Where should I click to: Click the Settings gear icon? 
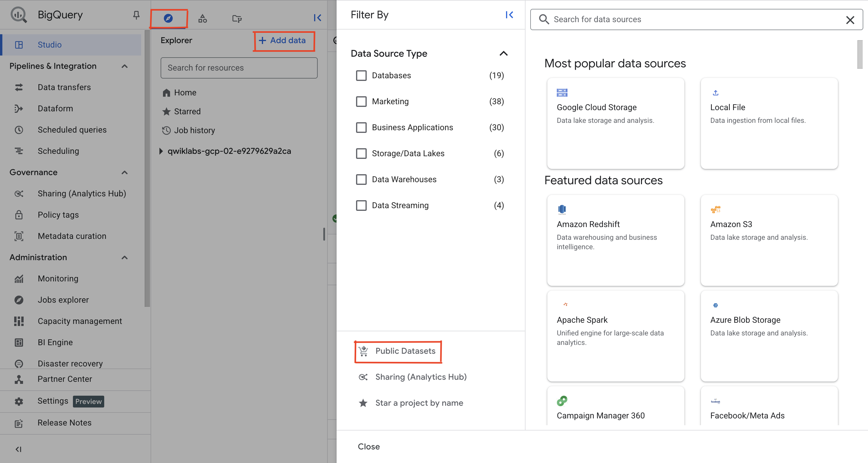[x=19, y=401]
